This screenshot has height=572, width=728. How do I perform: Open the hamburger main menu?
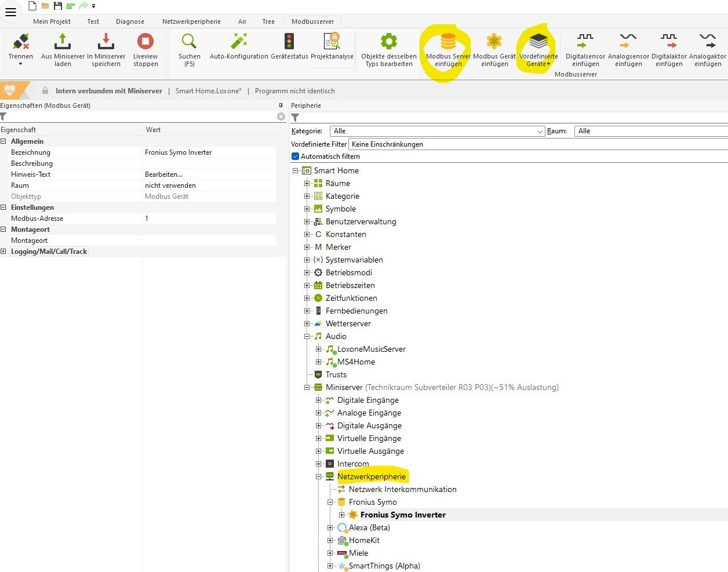click(x=10, y=12)
